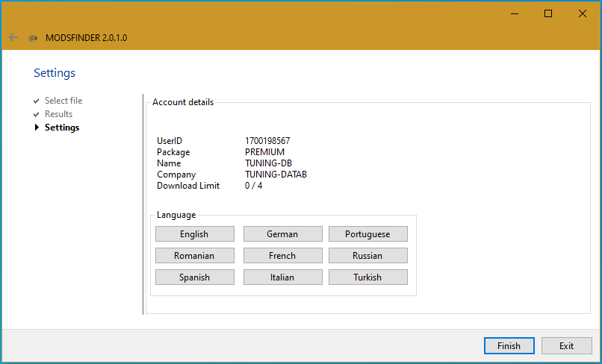Choose German language button
This screenshot has width=602, height=364.
pyautogui.click(x=282, y=234)
